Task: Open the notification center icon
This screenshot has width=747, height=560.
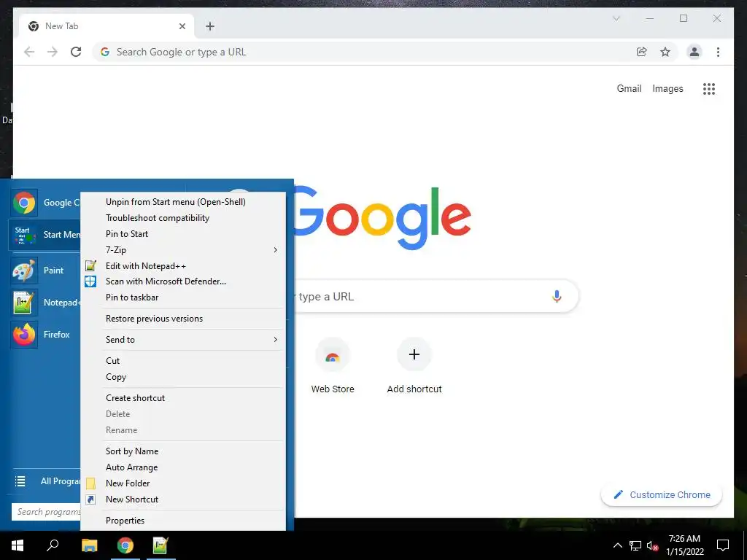Action: pyautogui.click(x=723, y=545)
